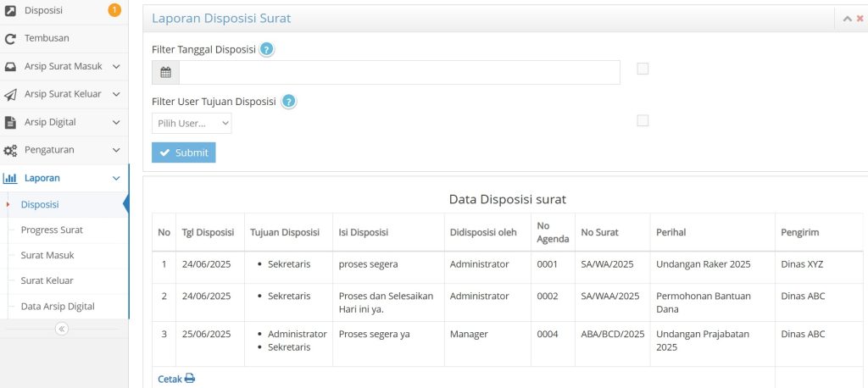This screenshot has height=388, width=868.
Task: Collapse the sidebar with double-arrow button
Action: pos(61,329)
